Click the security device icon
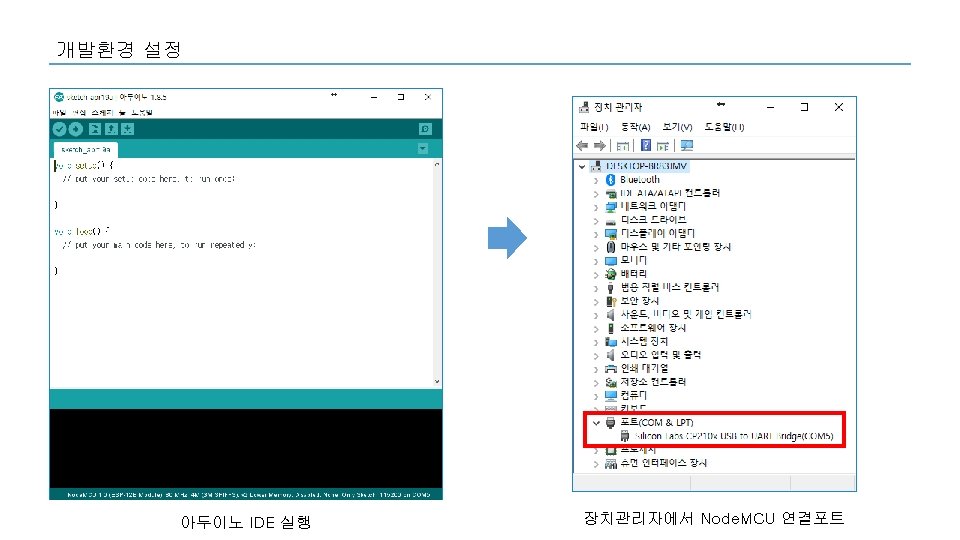This screenshot has height=540, width=960. [611, 301]
